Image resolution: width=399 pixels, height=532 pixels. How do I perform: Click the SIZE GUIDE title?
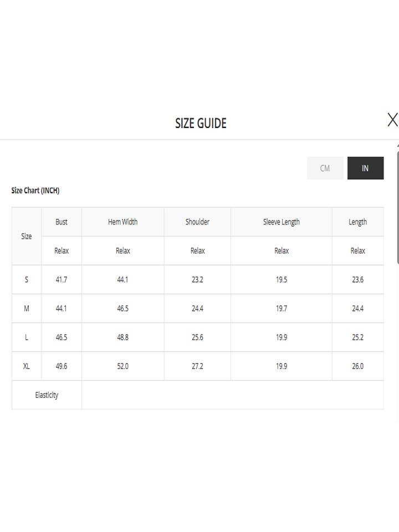click(201, 123)
